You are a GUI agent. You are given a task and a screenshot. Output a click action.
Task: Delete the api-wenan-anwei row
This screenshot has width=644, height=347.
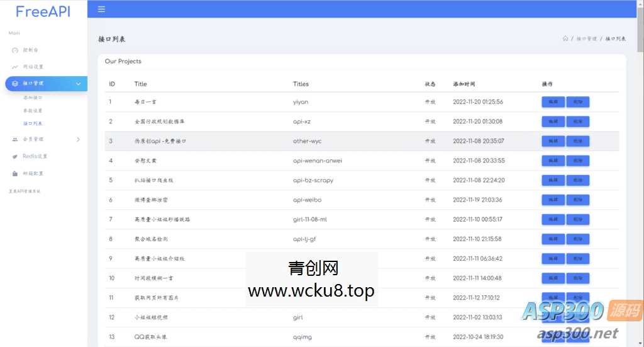[x=578, y=161]
